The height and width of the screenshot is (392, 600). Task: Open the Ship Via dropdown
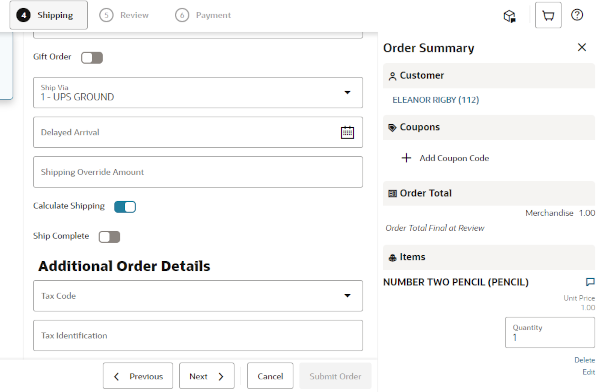coord(198,93)
